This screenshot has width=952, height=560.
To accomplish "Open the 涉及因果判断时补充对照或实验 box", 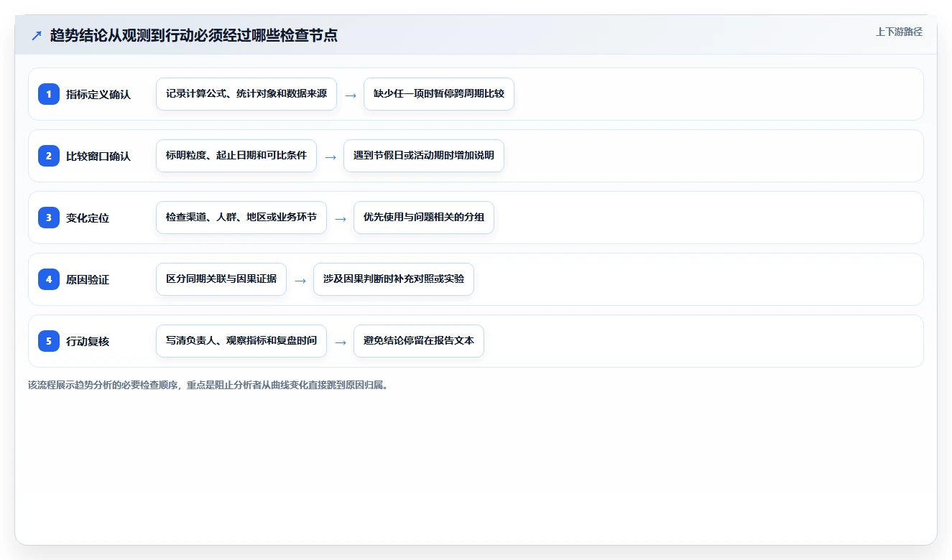I will click(394, 279).
